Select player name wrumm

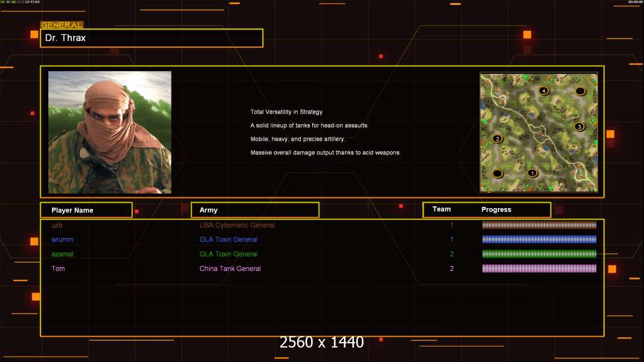pyautogui.click(x=62, y=240)
